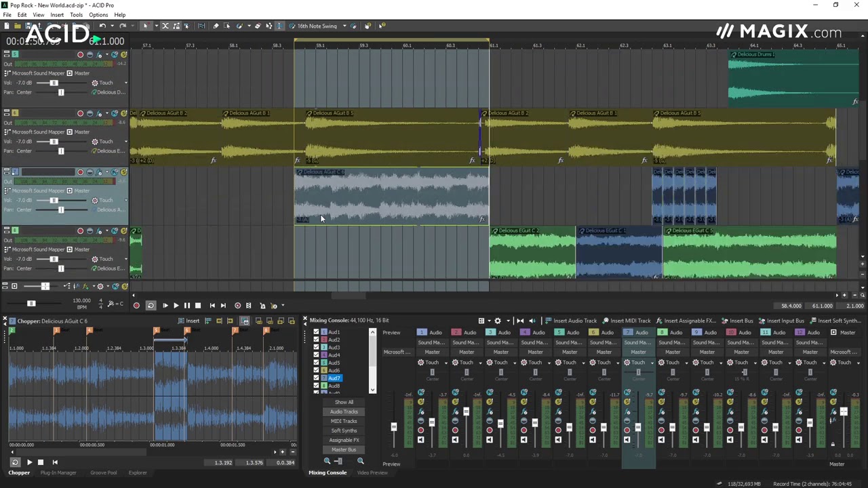Click the Master Bus filter button
868x488 pixels.
[344, 449]
